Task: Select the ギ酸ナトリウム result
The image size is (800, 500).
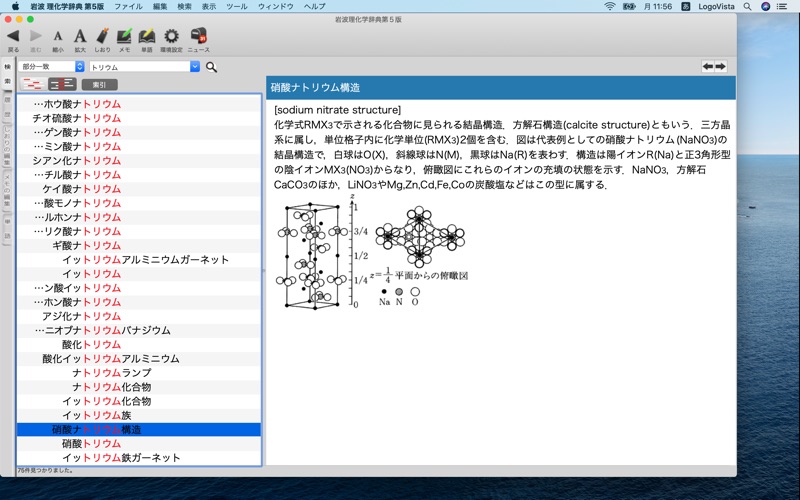Action: [139, 245]
